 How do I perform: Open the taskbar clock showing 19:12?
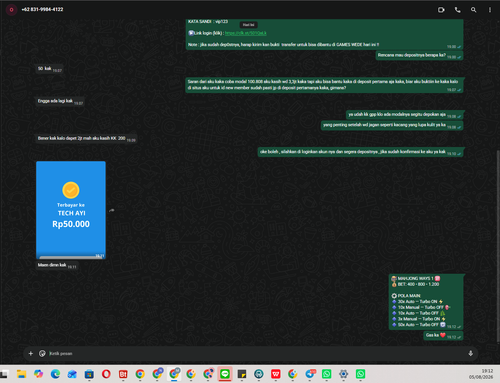click(x=481, y=374)
